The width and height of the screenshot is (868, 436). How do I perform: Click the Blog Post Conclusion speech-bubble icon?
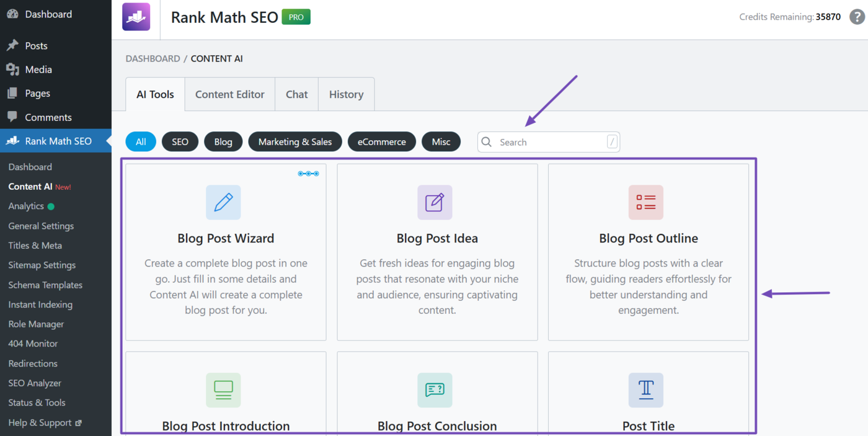tap(435, 390)
